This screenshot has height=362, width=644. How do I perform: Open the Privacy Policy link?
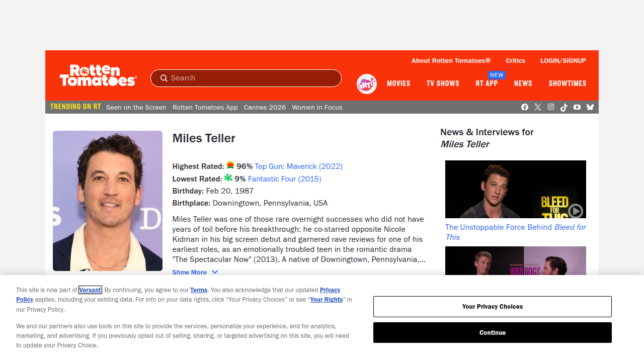[x=330, y=290]
